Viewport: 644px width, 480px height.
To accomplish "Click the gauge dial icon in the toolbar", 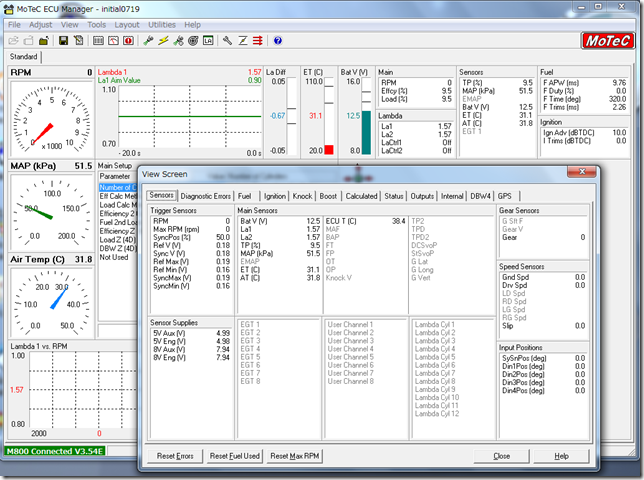I will tap(113, 41).
